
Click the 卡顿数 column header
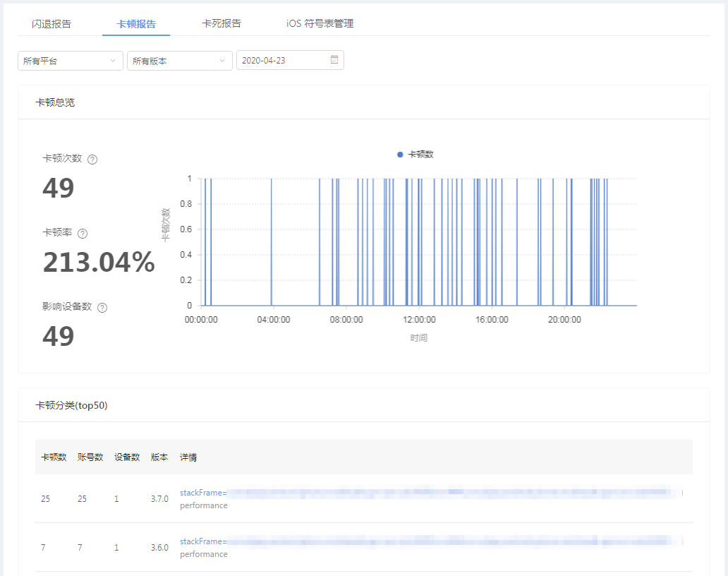(x=54, y=457)
